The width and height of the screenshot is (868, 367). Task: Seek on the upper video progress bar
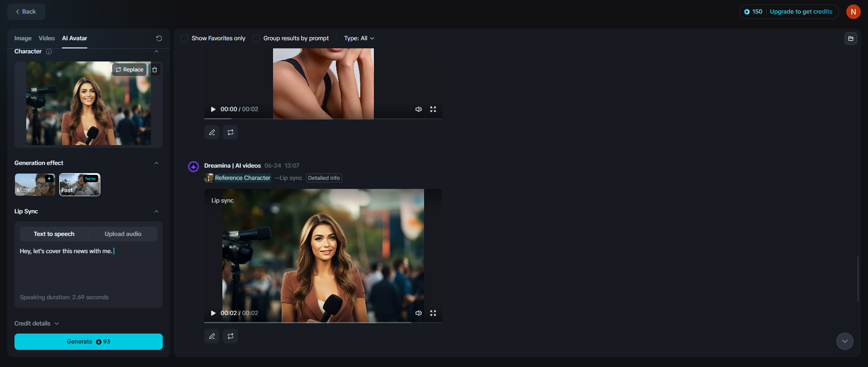pyautogui.click(x=323, y=118)
